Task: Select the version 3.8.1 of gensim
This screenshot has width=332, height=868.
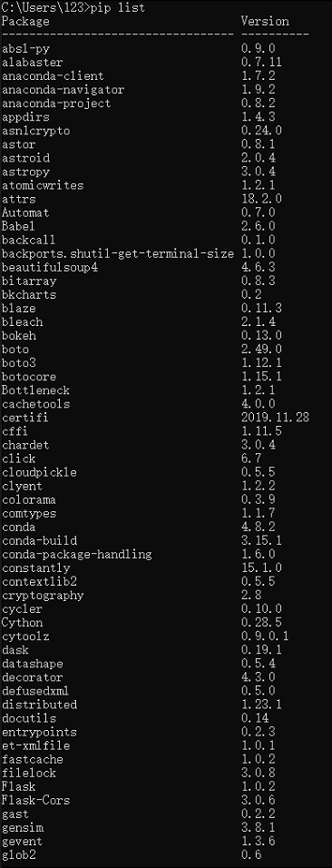Action: [258, 827]
